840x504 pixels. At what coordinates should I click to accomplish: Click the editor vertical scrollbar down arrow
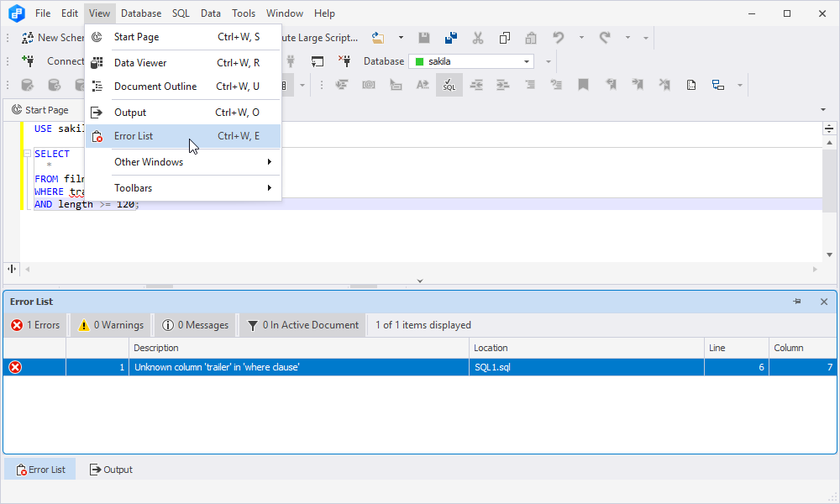(x=829, y=255)
